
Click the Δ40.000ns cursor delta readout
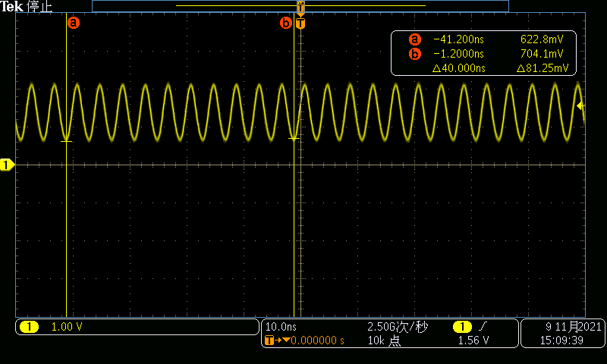click(458, 68)
